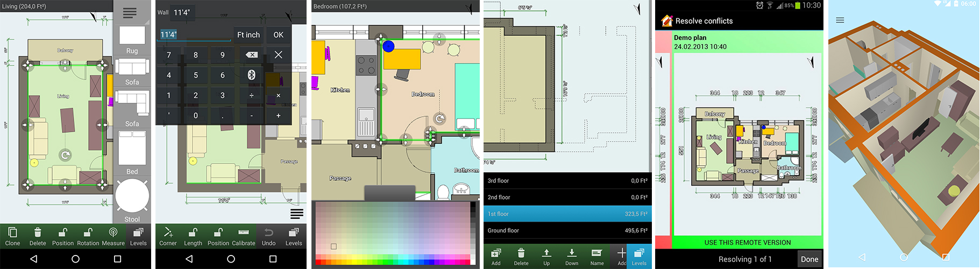Screen dimensions: 980x269
Task: Toggle the Rotation lock in first screen
Action: click(x=88, y=236)
